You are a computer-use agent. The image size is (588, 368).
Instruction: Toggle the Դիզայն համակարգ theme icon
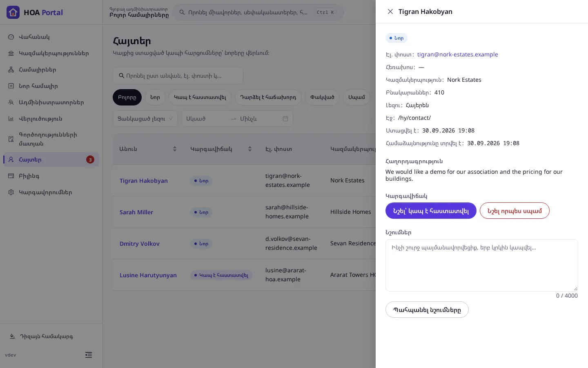coord(12,337)
